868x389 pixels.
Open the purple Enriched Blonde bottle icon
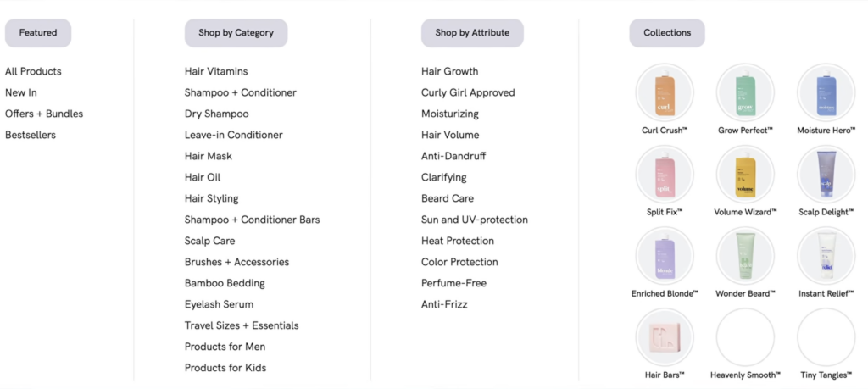664,255
